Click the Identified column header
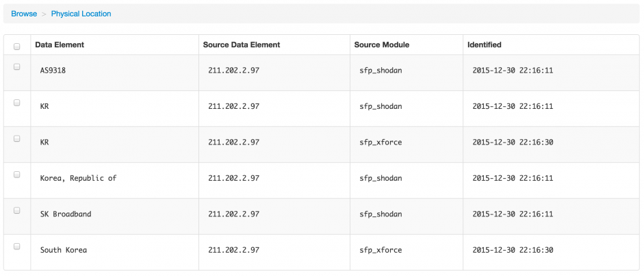Viewport: 644px width, 276px height. pos(484,45)
